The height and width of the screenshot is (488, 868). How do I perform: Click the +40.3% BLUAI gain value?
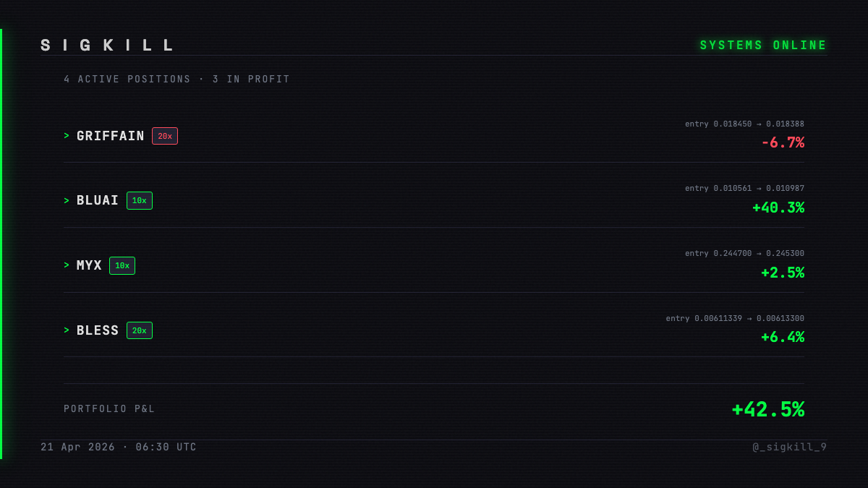778,207
